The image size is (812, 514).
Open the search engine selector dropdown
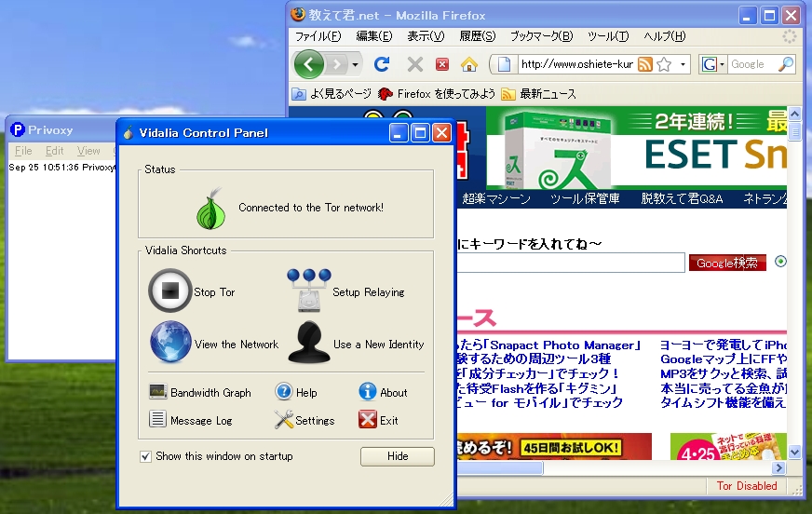click(722, 64)
